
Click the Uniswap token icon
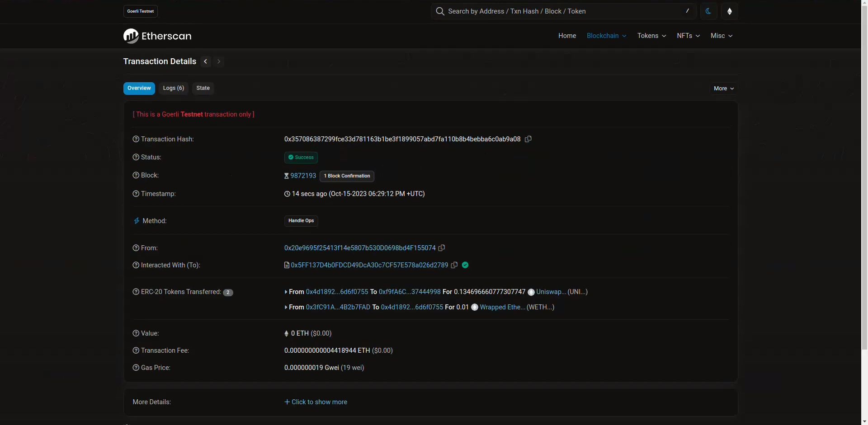coord(531,292)
